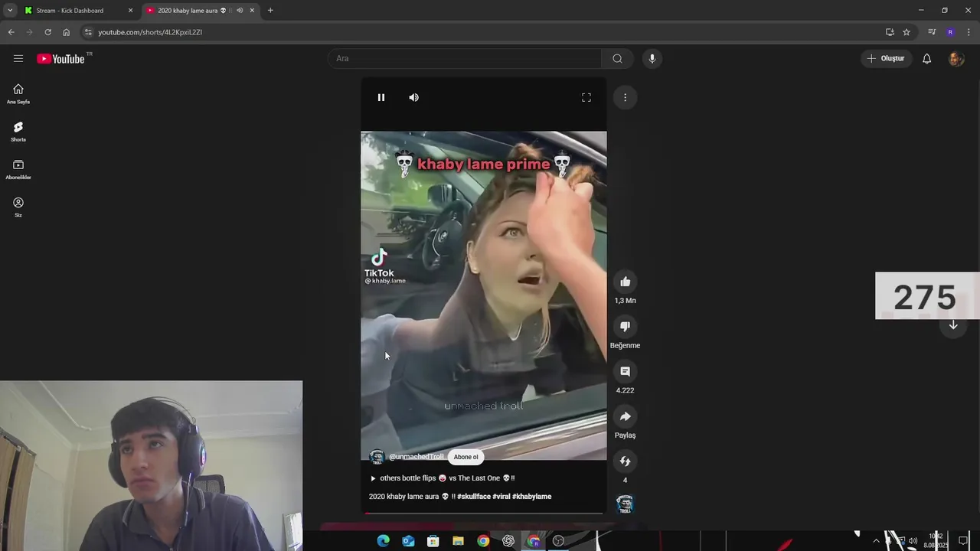Open ChatGPT app from the taskbar

(508, 541)
